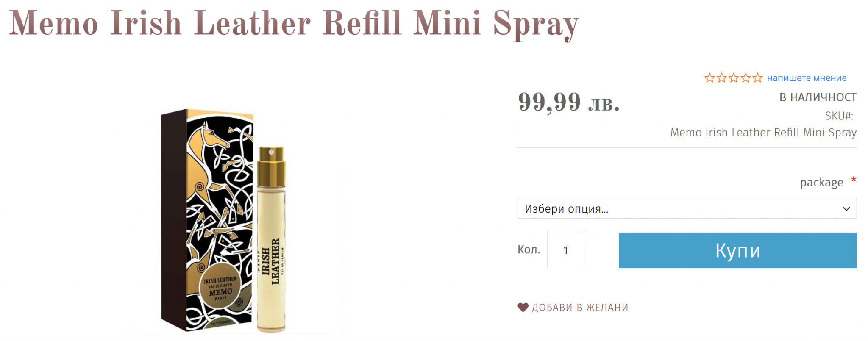Click the package dropdown chevron arrow
The image size is (868, 341).
[846, 209]
